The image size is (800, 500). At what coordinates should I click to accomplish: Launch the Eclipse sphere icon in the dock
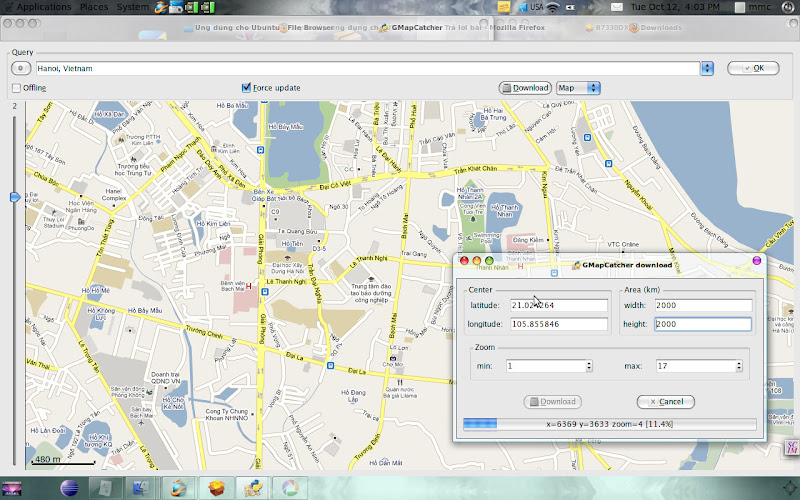(69, 488)
